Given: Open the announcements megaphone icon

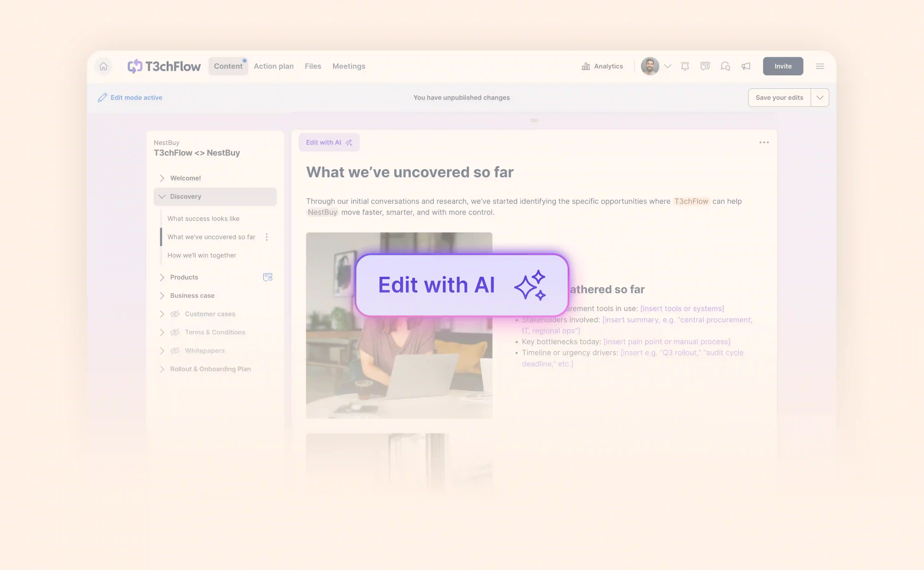Looking at the screenshot, I should point(746,66).
